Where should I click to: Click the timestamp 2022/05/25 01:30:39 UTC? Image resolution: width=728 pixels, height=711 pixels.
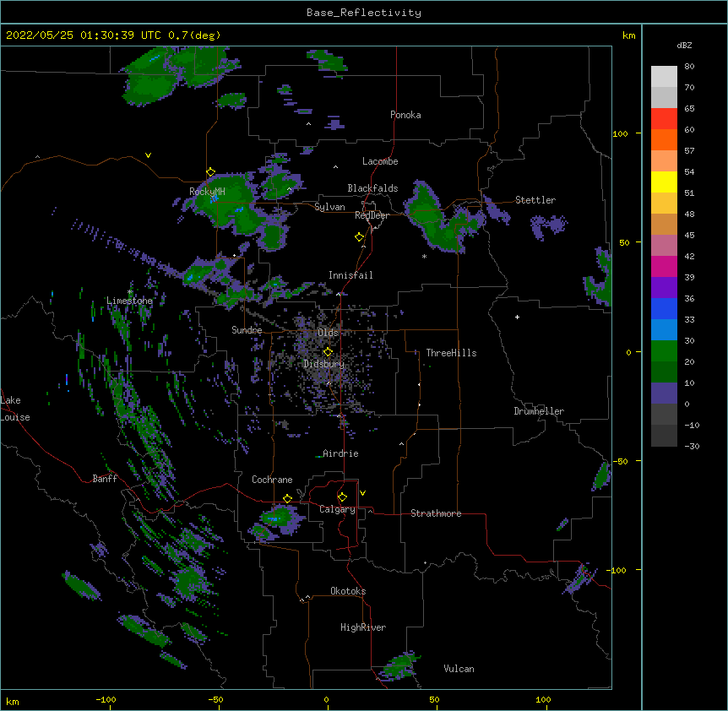83,35
